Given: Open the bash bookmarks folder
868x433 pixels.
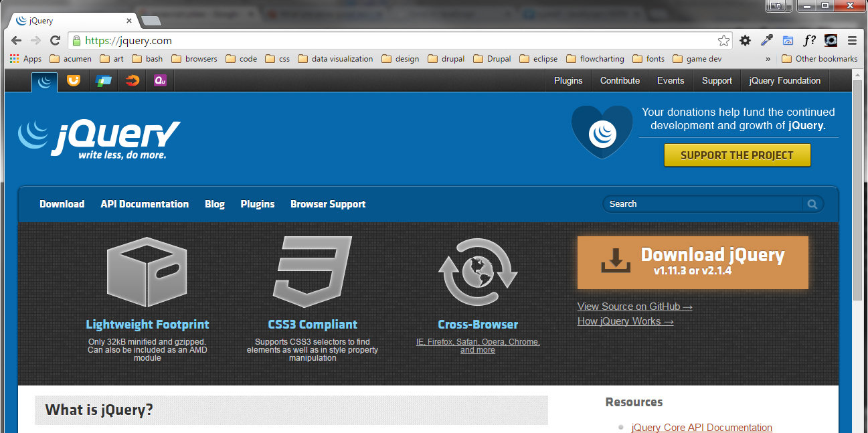Looking at the screenshot, I should pos(147,59).
